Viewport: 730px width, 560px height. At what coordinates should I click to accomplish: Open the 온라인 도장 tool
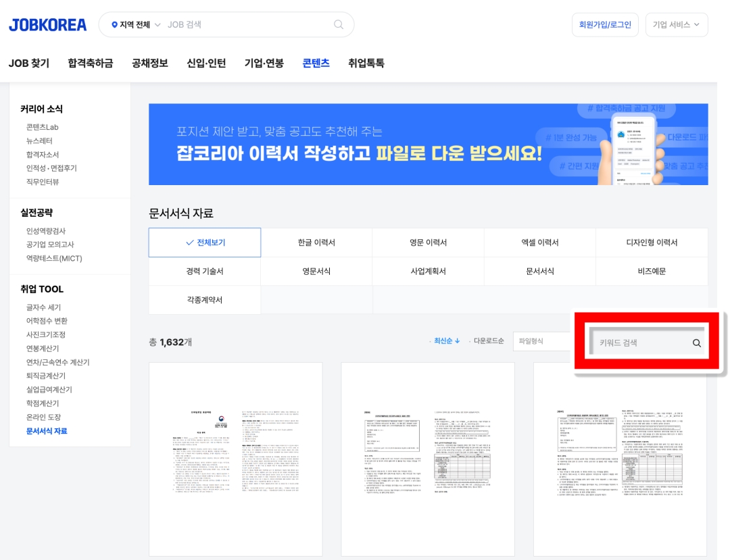pyautogui.click(x=43, y=417)
